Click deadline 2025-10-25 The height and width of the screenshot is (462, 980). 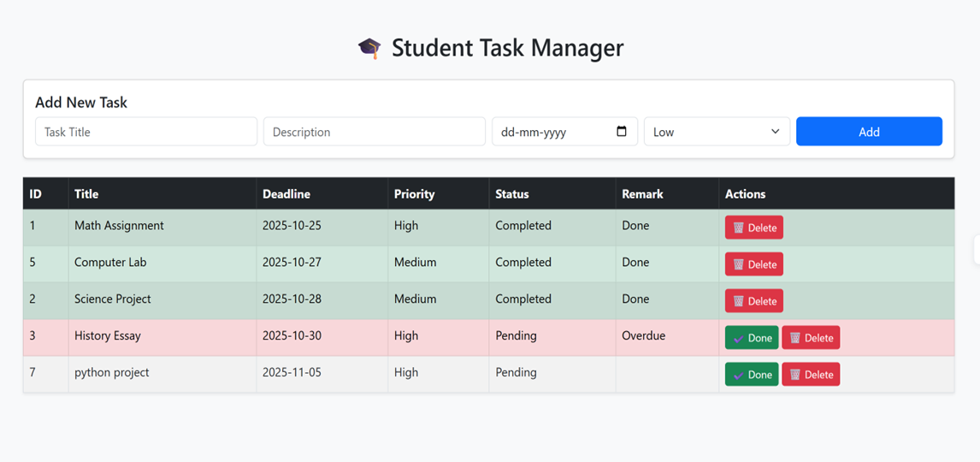pyautogui.click(x=292, y=225)
